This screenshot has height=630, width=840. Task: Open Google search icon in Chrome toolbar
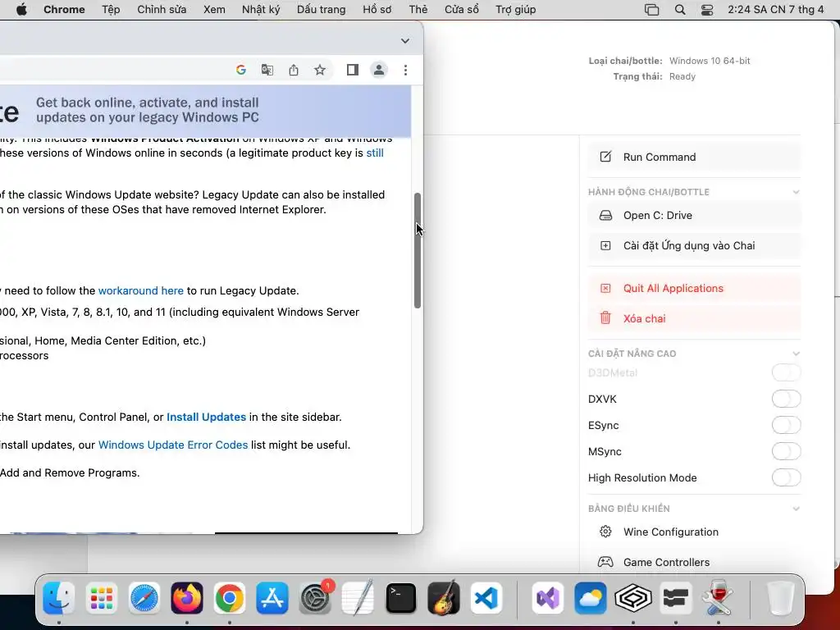point(241,70)
